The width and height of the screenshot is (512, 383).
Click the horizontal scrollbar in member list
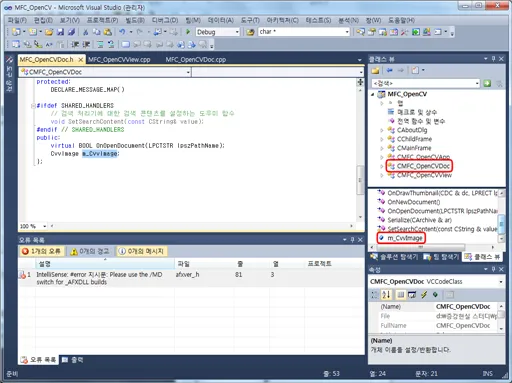[420, 247]
